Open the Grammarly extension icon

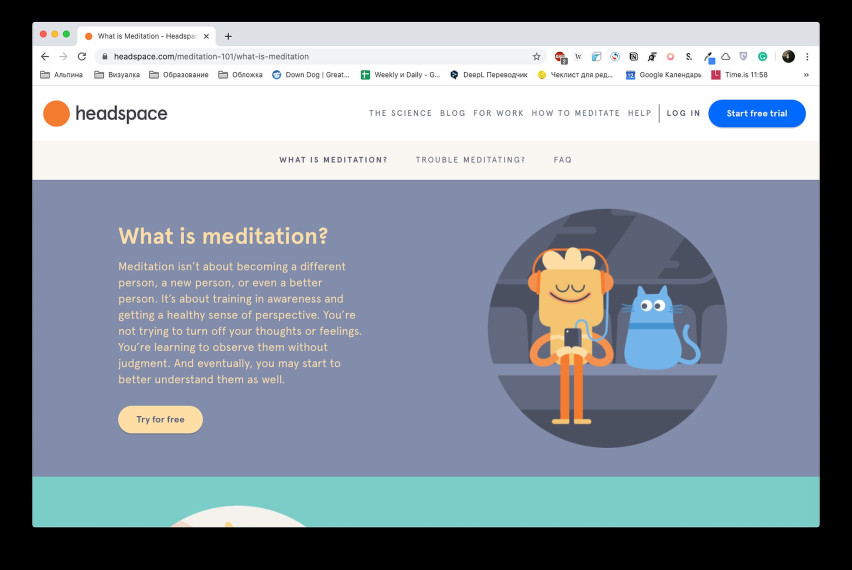762,57
